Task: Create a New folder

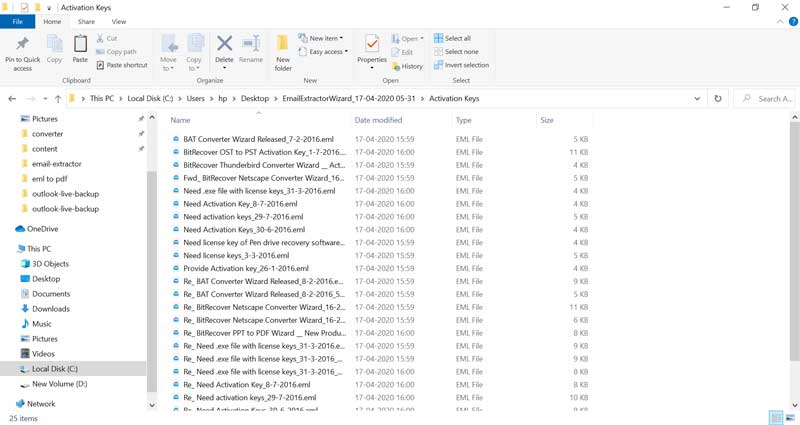Action: [x=283, y=53]
